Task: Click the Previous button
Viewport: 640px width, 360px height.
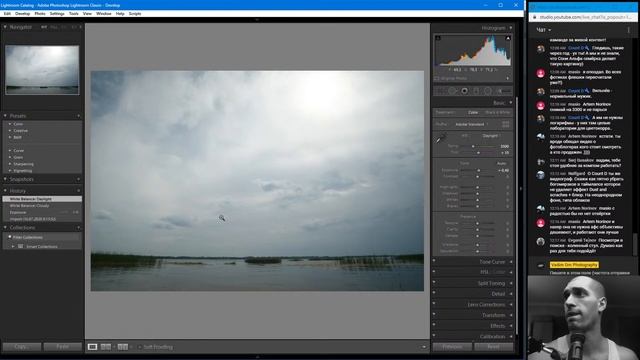Action: 452,347
